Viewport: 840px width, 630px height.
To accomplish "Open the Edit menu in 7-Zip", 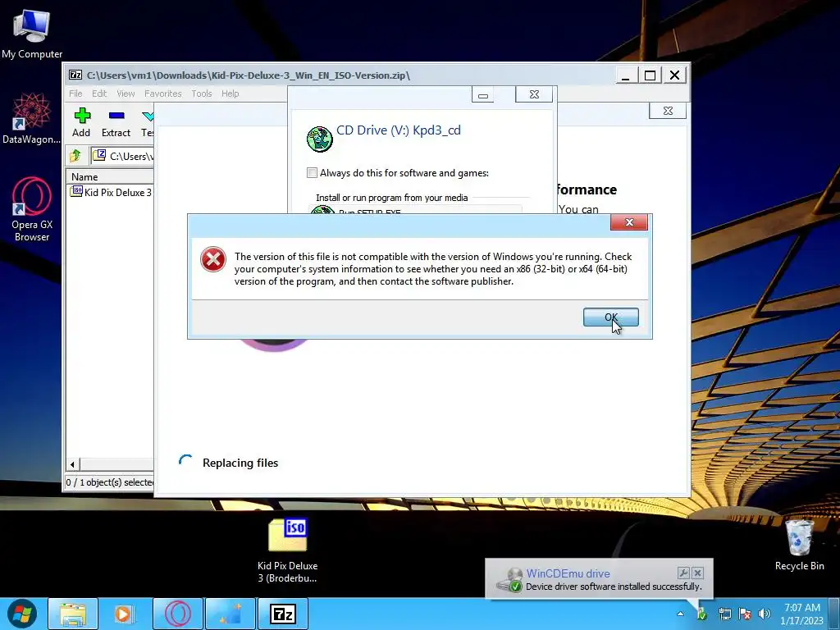I will pos(99,94).
